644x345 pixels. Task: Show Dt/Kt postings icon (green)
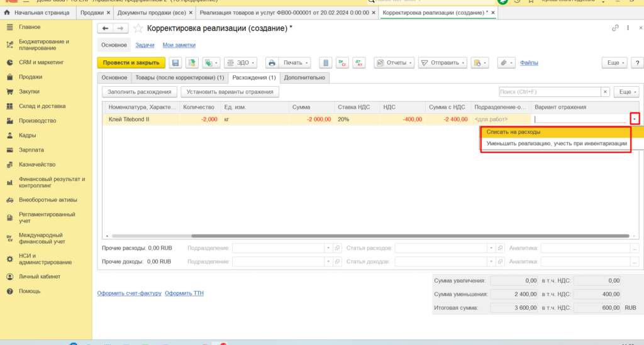(342, 63)
